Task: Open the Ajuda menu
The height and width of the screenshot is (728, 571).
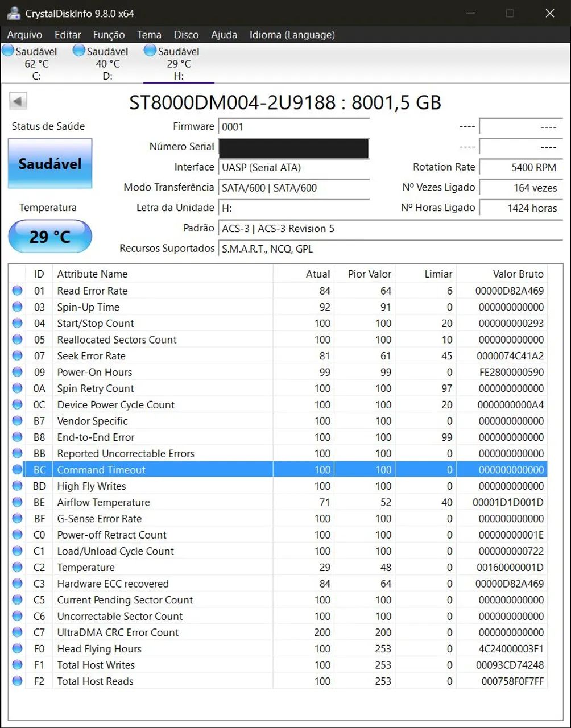Action: [224, 35]
